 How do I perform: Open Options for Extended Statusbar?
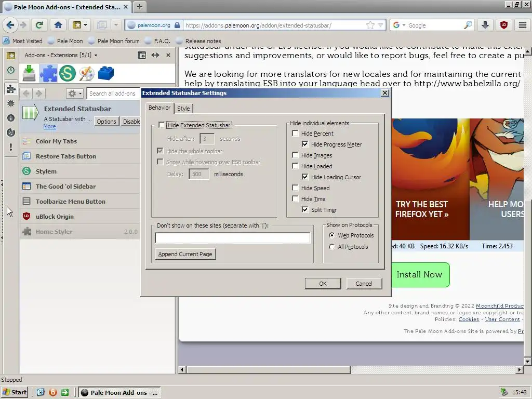(x=106, y=122)
